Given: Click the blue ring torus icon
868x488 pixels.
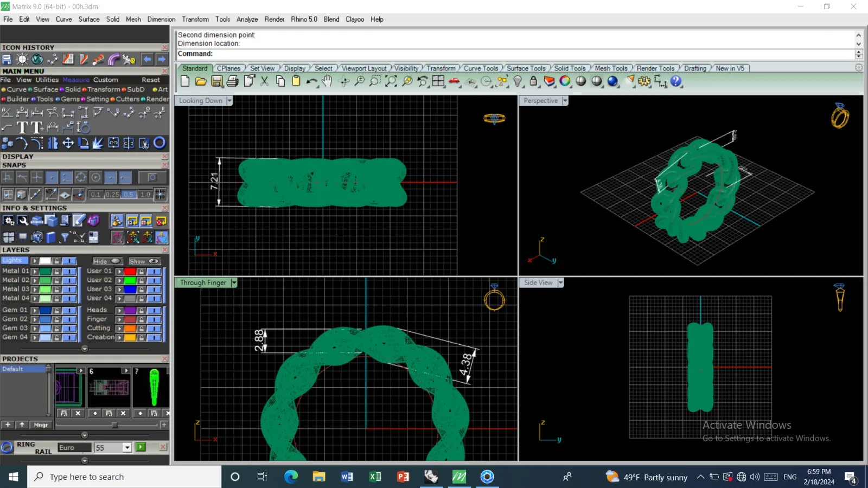Looking at the screenshot, I should tap(159, 143).
